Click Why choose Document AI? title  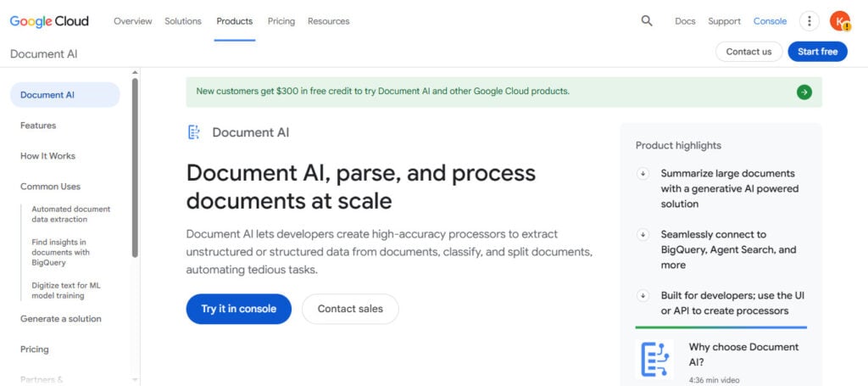743,355
